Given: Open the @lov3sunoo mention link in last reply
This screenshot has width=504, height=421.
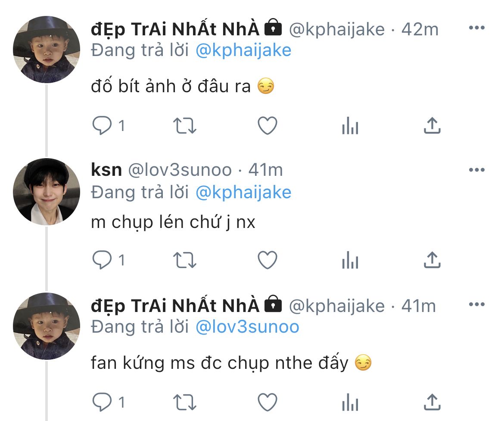Looking at the screenshot, I should (247, 327).
